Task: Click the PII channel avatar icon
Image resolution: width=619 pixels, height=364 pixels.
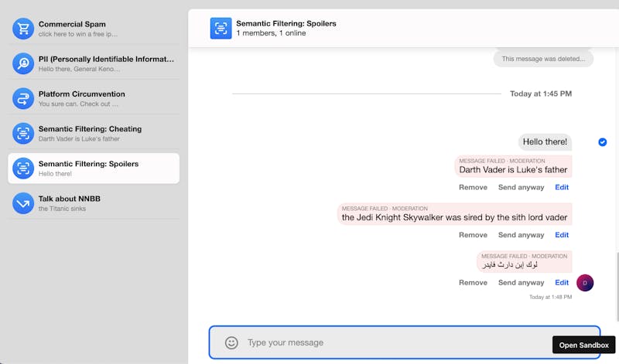Action: pos(23,64)
